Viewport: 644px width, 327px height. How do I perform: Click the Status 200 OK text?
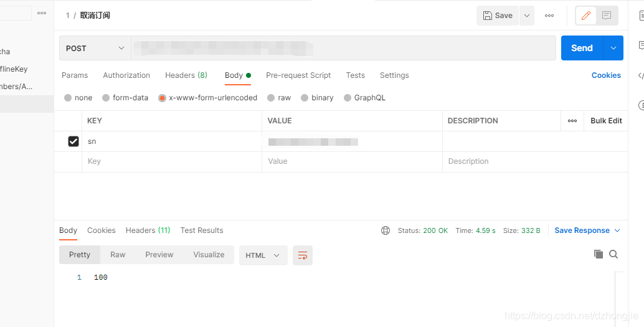click(423, 230)
